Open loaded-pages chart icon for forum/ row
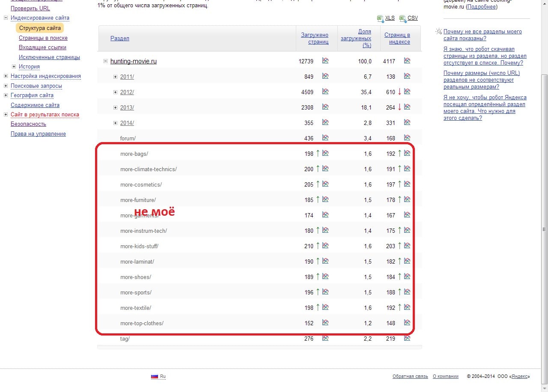This screenshot has height=392, width=548. coord(325,138)
